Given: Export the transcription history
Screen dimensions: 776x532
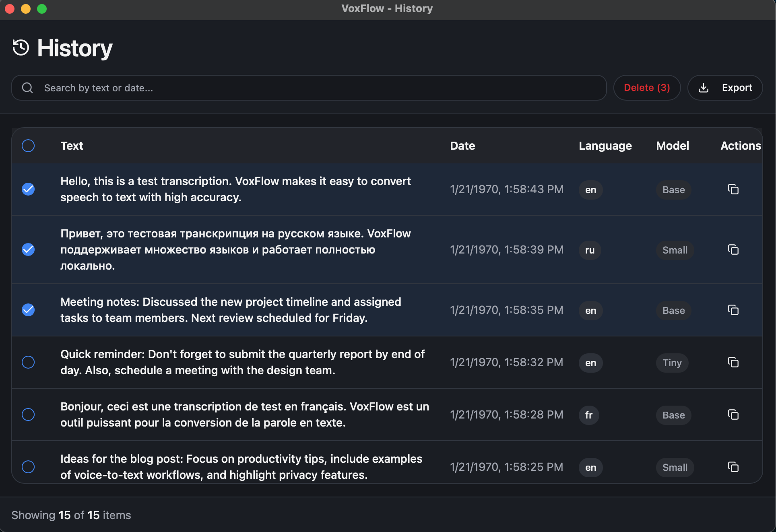Looking at the screenshot, I should 724,88.
